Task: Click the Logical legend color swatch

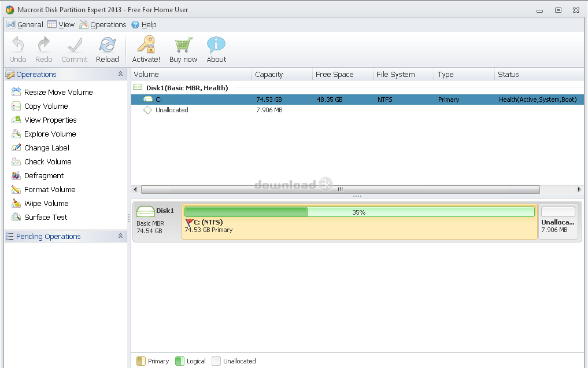Action: tap(180, 361)
